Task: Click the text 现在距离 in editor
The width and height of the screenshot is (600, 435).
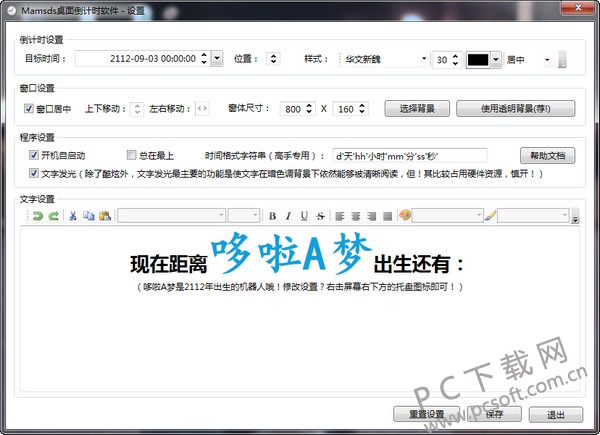Action: (x=168, y=264)
